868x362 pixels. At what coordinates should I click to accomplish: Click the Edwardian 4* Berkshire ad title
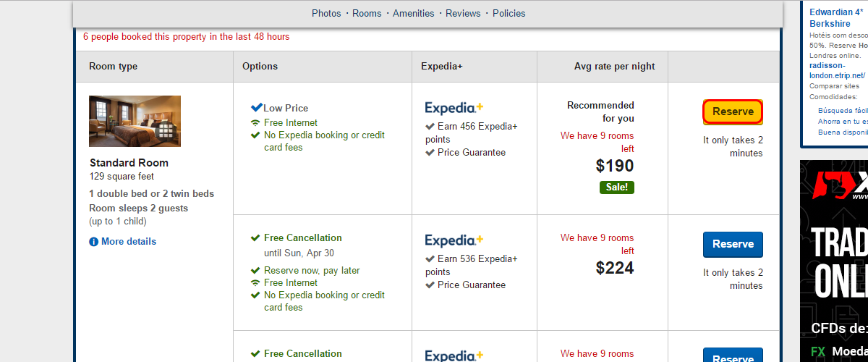point(836,18)
